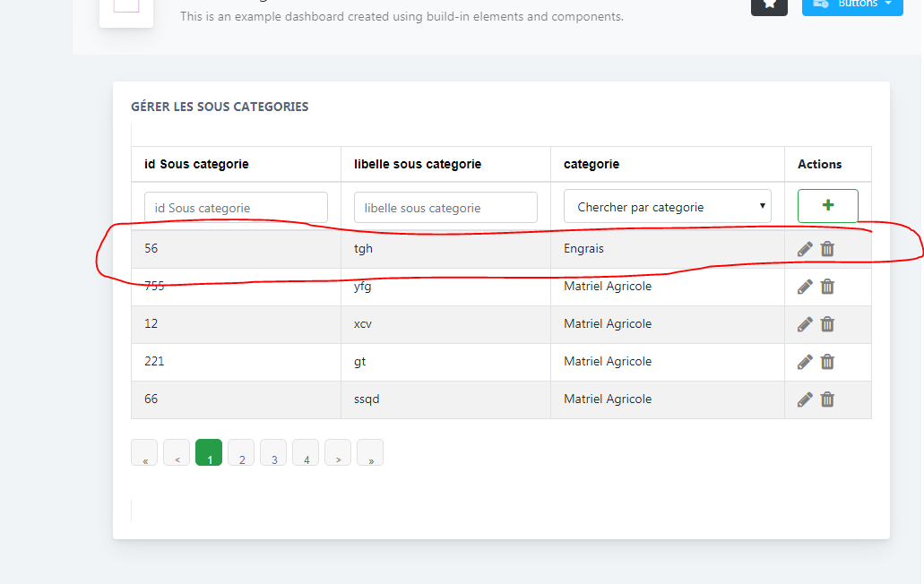Delete the row containing Engrais category
This screenshot has width=924, height=584.
coord(827,248)
